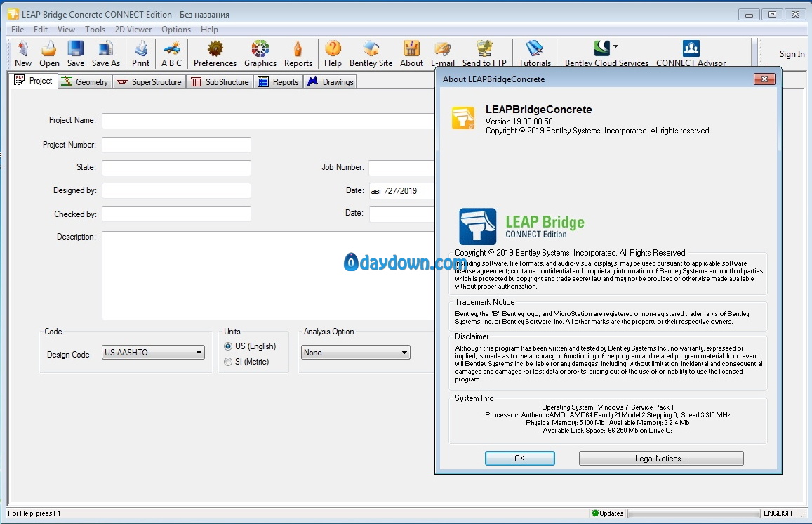Open the 2D Viewer menu
The height and width of the screenshot is (524, 812).
pyautogui.click(x=133, y=30)
